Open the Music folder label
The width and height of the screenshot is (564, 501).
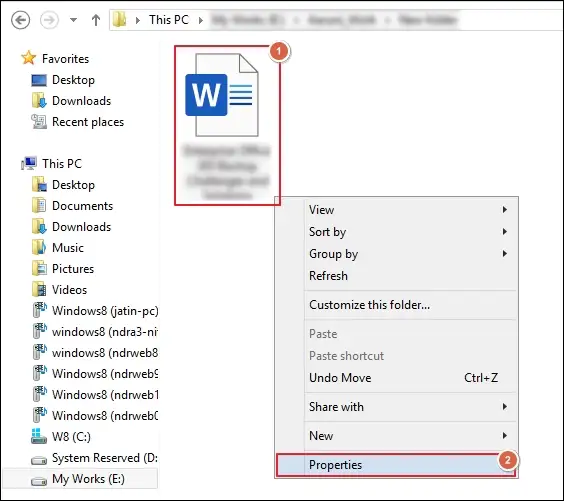(68, 248)
